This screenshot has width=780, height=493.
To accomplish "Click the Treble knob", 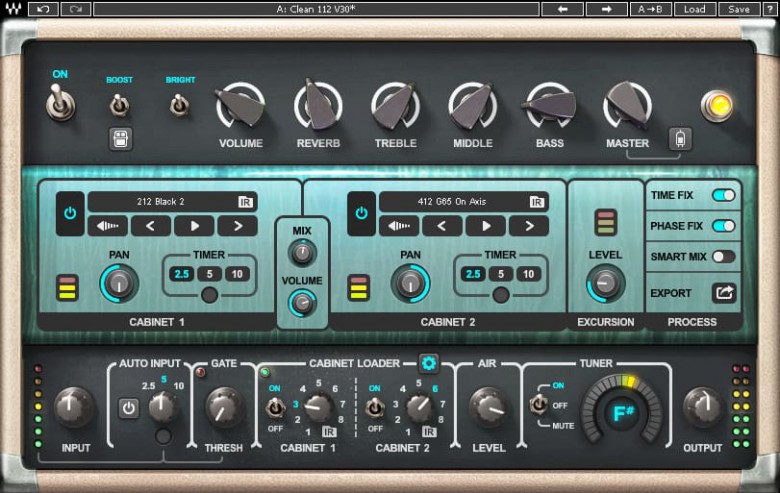I will pos(395,105).
